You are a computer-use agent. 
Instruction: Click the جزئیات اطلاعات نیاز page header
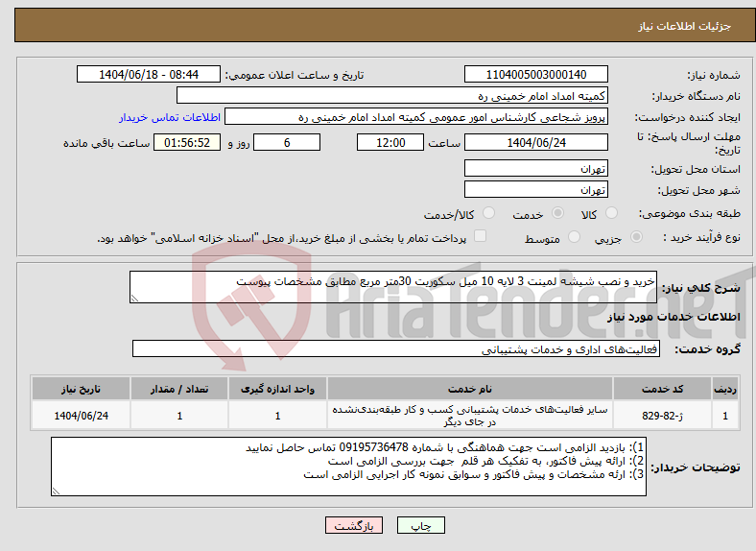pyautogui.click(x=684, y=26)
